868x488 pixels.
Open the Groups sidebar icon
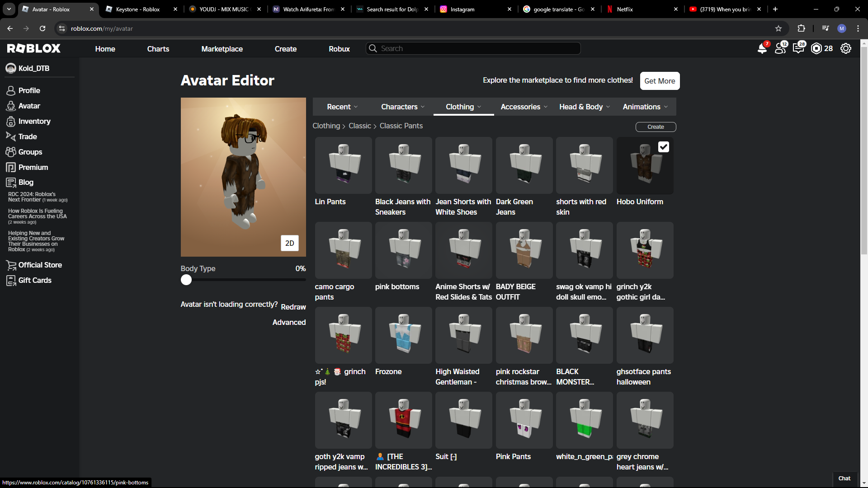(x=11, y=152)
